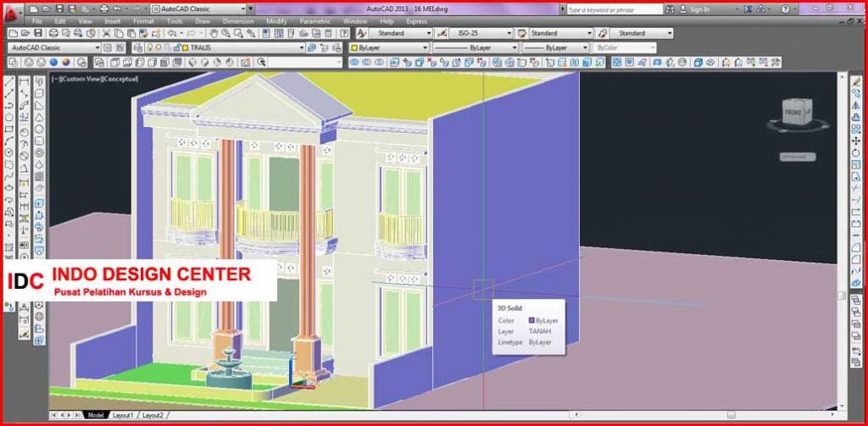Screen dimensions: 868x426
Task: Select the Rectangle tool in draw toolbar
Action: 8,129
